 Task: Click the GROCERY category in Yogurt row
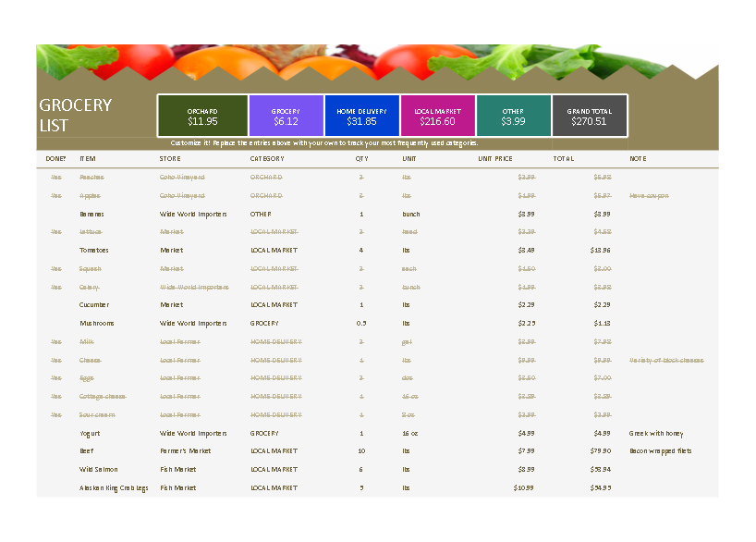coord(264,434)
